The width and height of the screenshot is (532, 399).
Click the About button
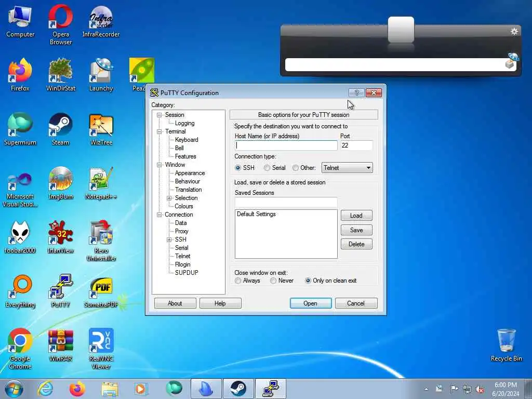[x=175, y=303]
